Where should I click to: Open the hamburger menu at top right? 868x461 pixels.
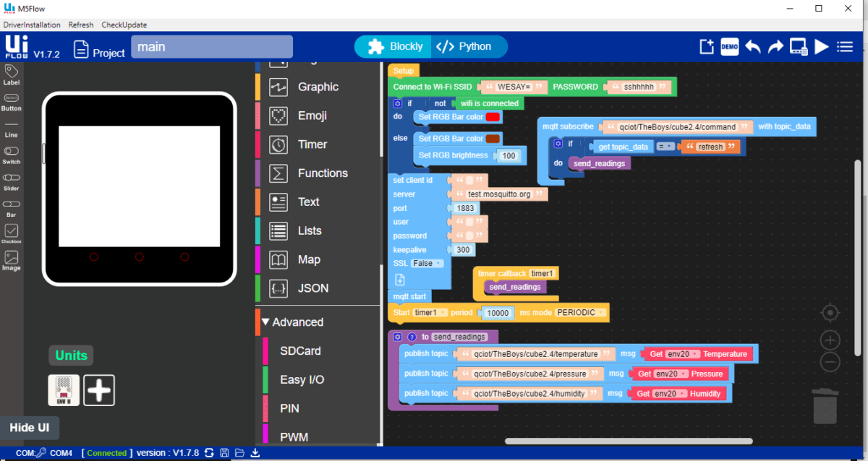(844, 46)
